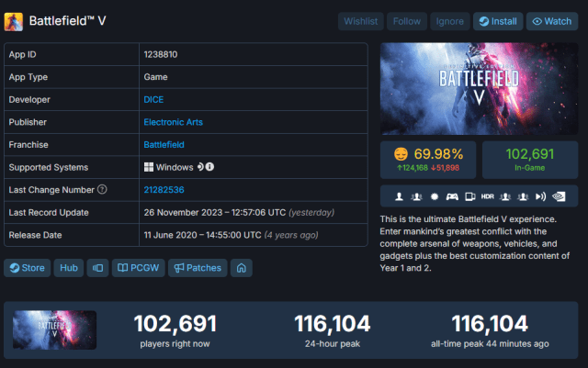Screen dimensions: 588x368
Task: Open the Patches page
Action: point(192,268)
